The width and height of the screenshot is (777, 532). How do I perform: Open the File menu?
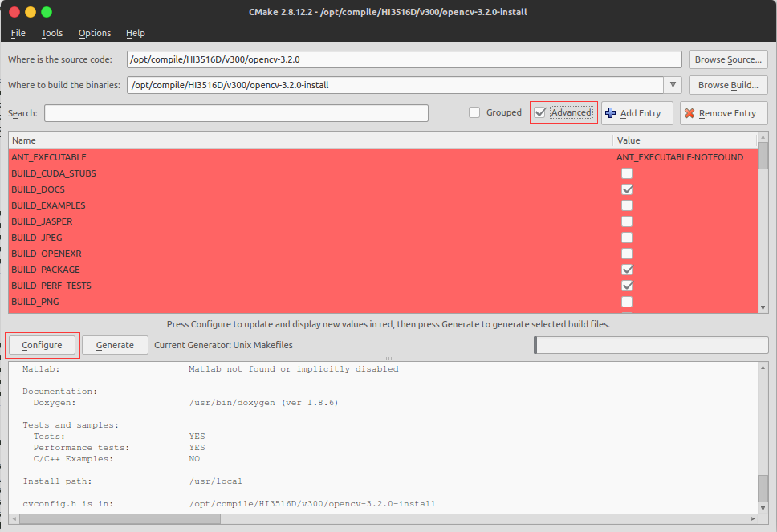18,33
